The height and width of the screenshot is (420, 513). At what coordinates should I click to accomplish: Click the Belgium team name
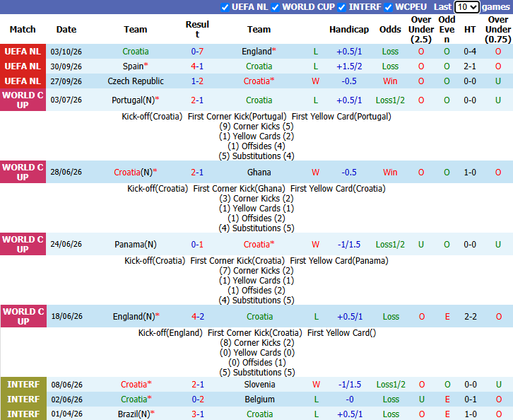coord(260,399)
